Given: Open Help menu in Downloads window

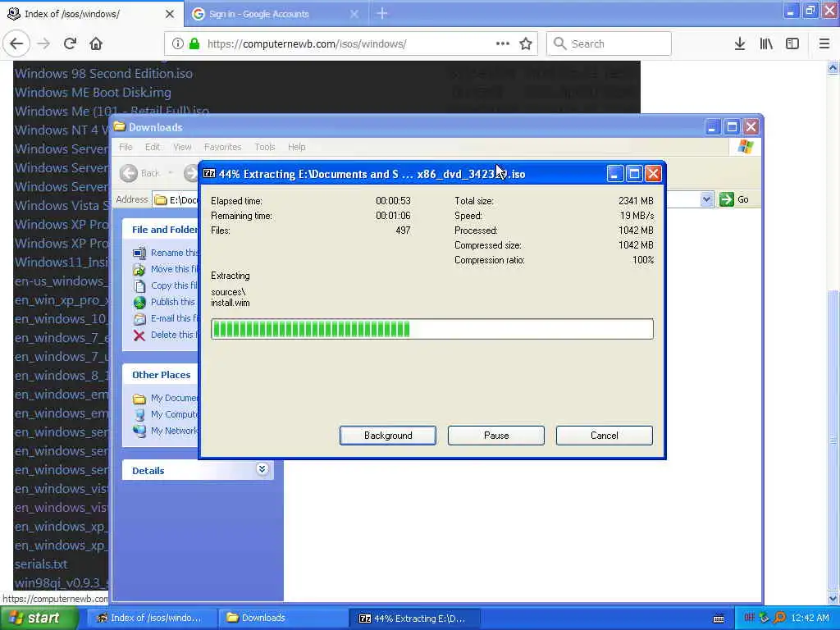Looking at the screenshot, I should click(296, 147).
